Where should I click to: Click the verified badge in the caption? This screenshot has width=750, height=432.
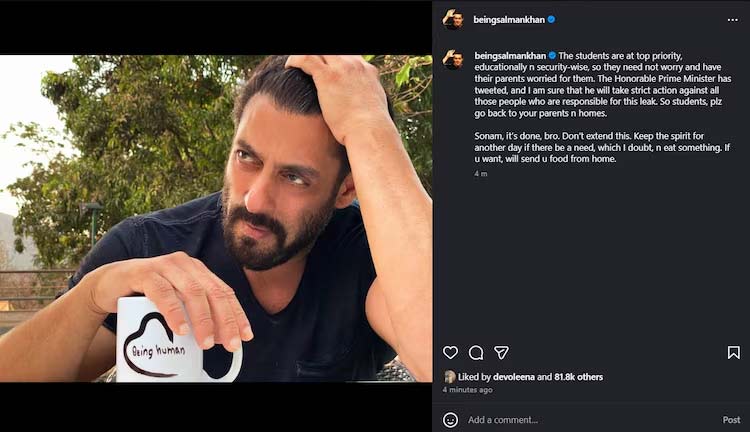point(552,55)
